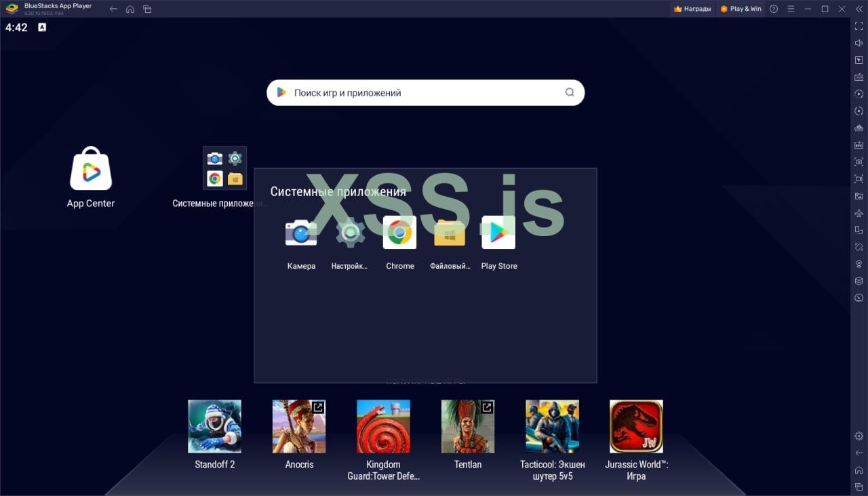Click the eco mode gauge icon
The height and width of the screenshot is (496, 868).
coord(859,298)
